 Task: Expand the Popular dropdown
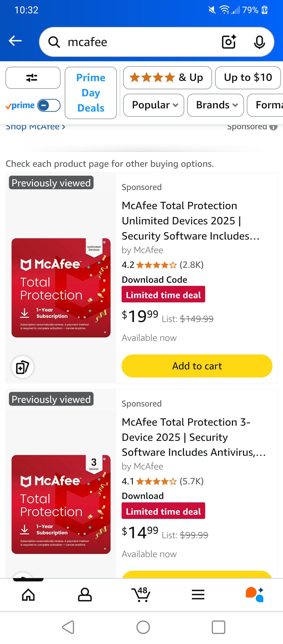point(154,105)
